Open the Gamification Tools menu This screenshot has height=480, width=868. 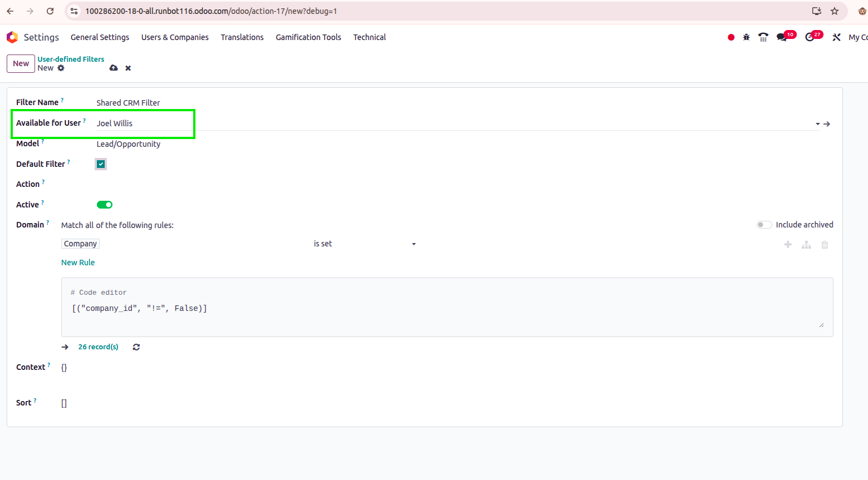coord(308,37)
